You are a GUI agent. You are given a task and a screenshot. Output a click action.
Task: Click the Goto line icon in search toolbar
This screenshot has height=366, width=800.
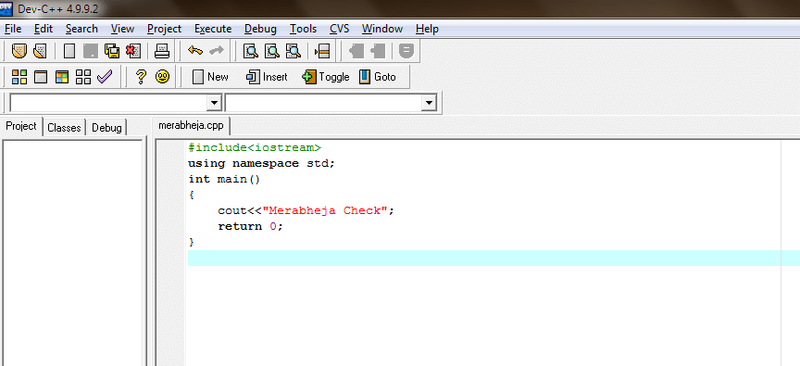pos(322,51)
